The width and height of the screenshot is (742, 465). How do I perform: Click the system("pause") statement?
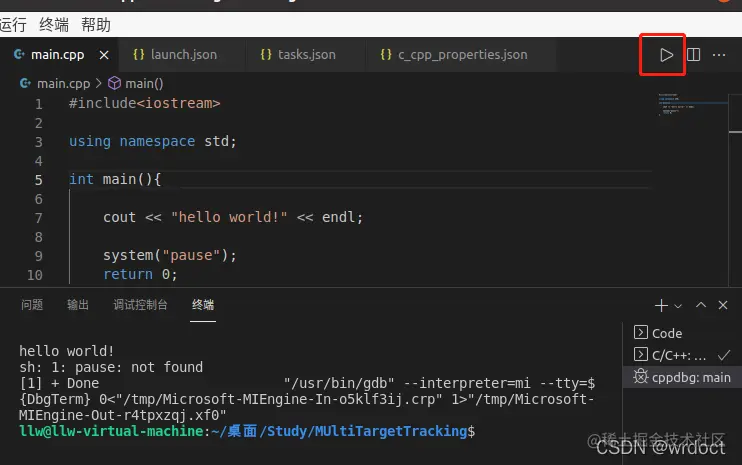click(169, 255)
